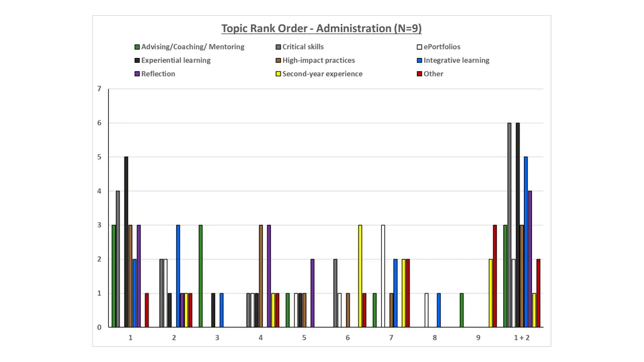
Task: Select blue Integrative learning bar in rank 2
Action: (178, 276)
